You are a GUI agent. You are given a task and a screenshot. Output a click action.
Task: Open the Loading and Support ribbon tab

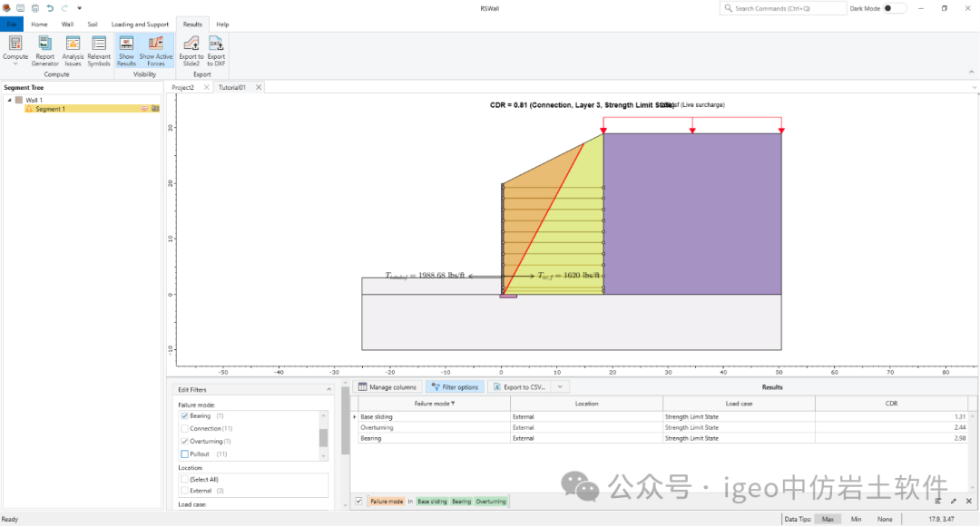140,24
